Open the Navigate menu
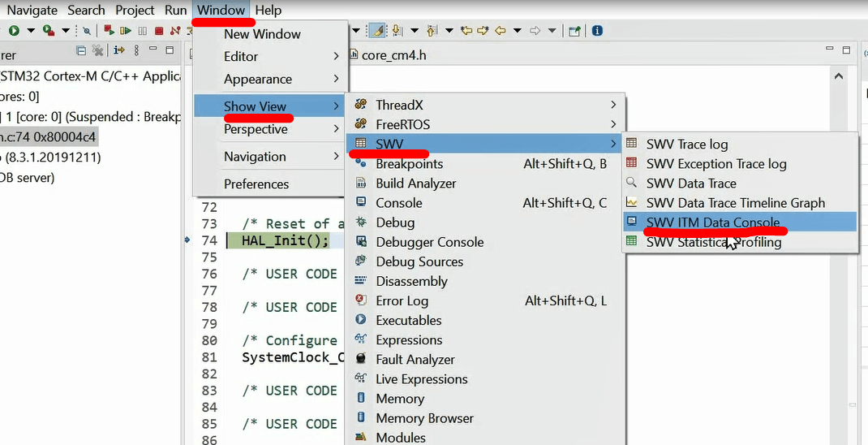The image size is (868, 445). tap(32, 10)
